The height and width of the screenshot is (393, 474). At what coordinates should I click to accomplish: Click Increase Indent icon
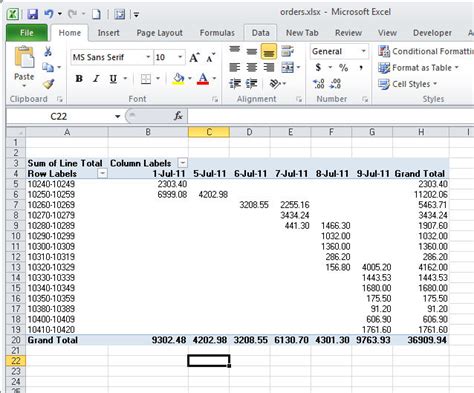click(251, 83)
